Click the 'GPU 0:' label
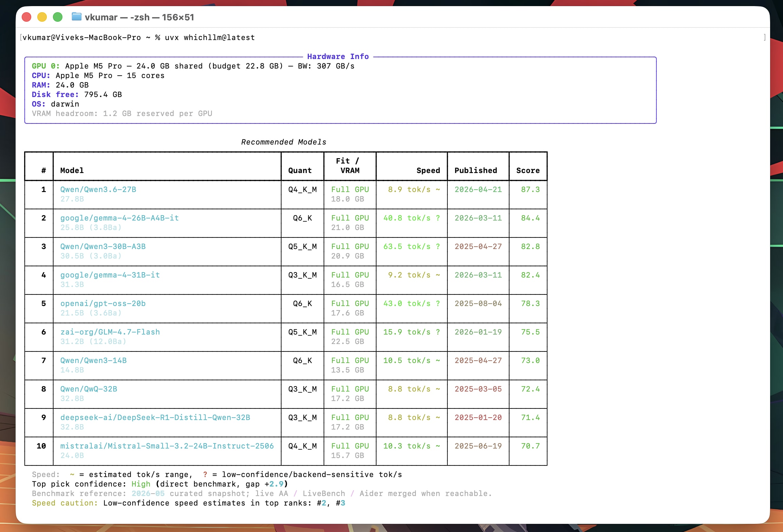The width and height of the screenshot is (783, 532). pos(46,66)
